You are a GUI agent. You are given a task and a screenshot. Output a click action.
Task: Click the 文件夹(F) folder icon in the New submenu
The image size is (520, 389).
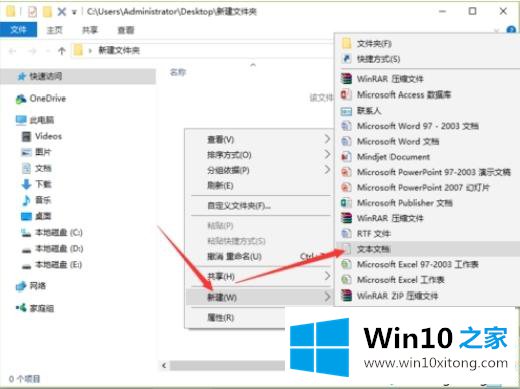pos(347,43)
